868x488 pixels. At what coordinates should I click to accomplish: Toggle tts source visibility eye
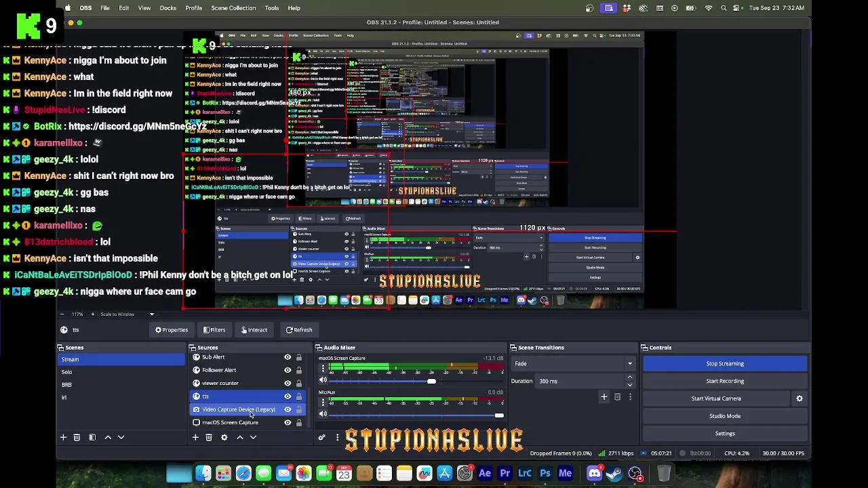click(x=288, y=396)
